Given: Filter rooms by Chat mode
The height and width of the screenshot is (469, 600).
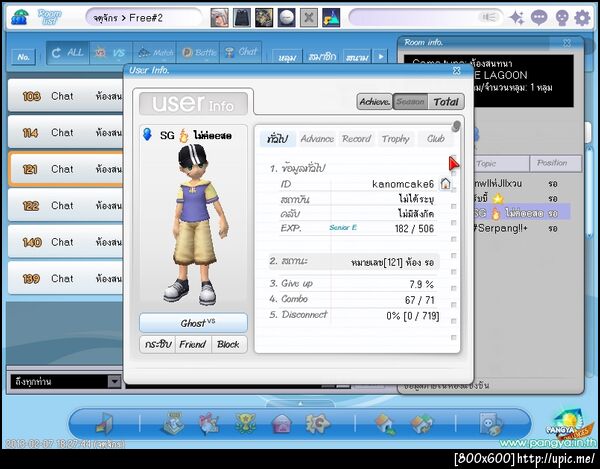Looking at the screenshot, I should point(240,53).
